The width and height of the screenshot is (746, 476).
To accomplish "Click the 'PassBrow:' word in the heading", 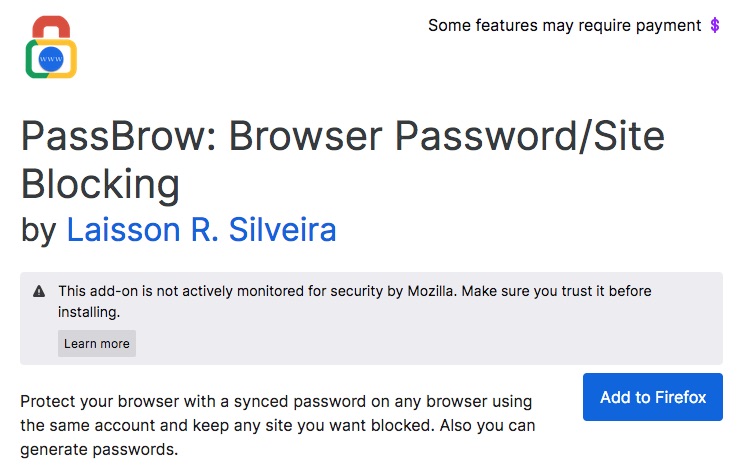I will pos(119,136).
